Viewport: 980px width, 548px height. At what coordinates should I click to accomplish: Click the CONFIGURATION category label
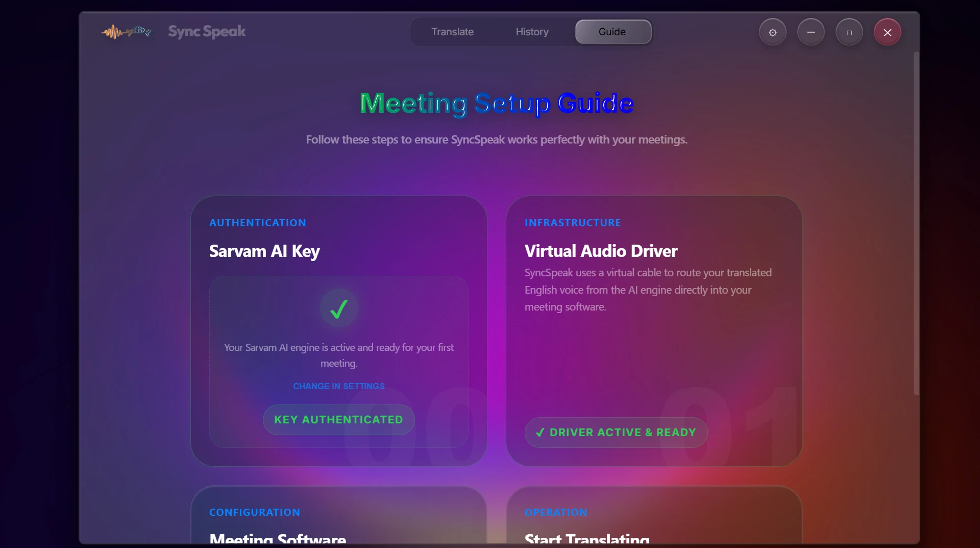[x=255, y=512]
